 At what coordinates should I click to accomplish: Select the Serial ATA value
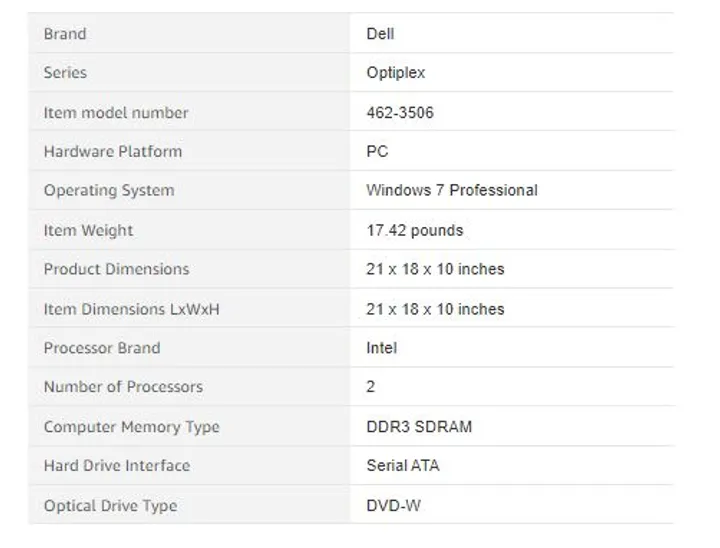(x=403, y=466)
